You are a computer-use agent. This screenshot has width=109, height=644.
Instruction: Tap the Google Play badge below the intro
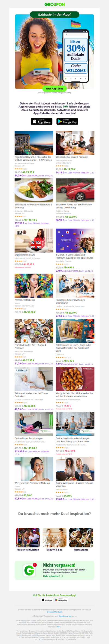pos(67,122)
